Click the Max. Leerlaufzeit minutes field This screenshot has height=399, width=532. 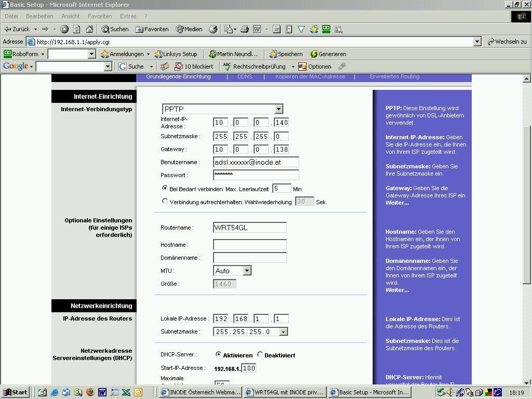[x=282, y=188]
